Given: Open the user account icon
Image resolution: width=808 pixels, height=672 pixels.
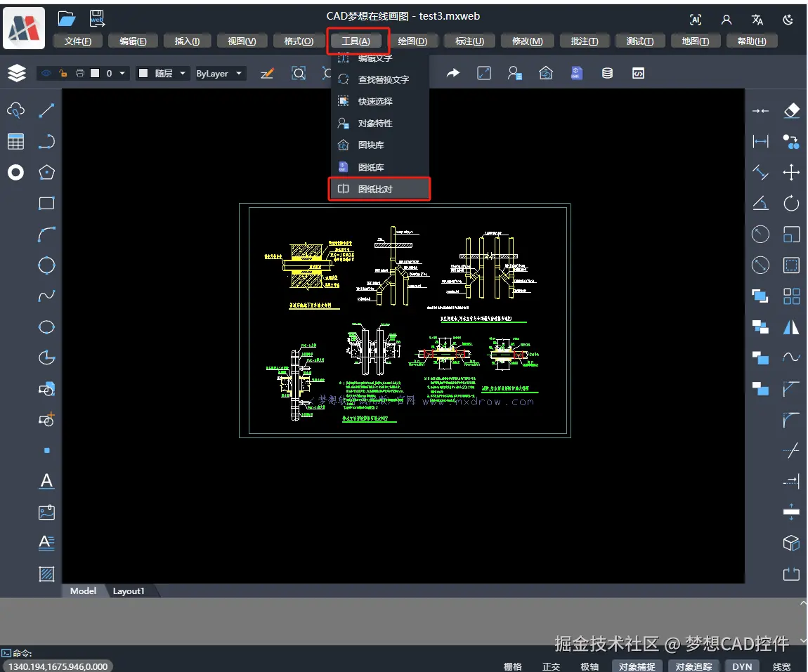Looking at the screenshot, I should [x=726, y=20].
